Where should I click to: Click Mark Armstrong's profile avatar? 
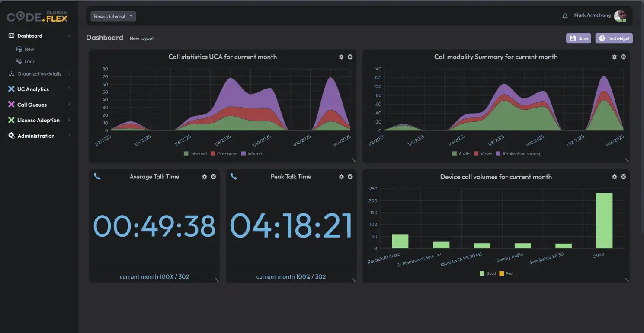click(x=620, y=16)
